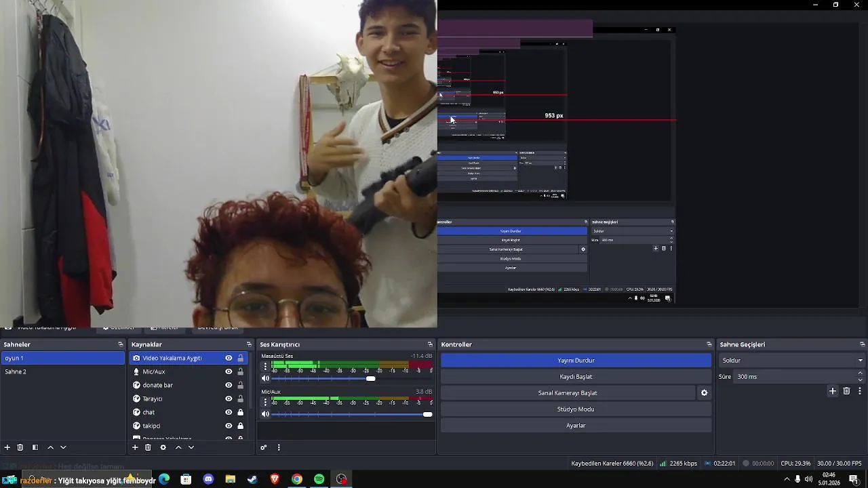Delete the selected scene using the trash icon

pyautogui.click(x=20, y=447)
